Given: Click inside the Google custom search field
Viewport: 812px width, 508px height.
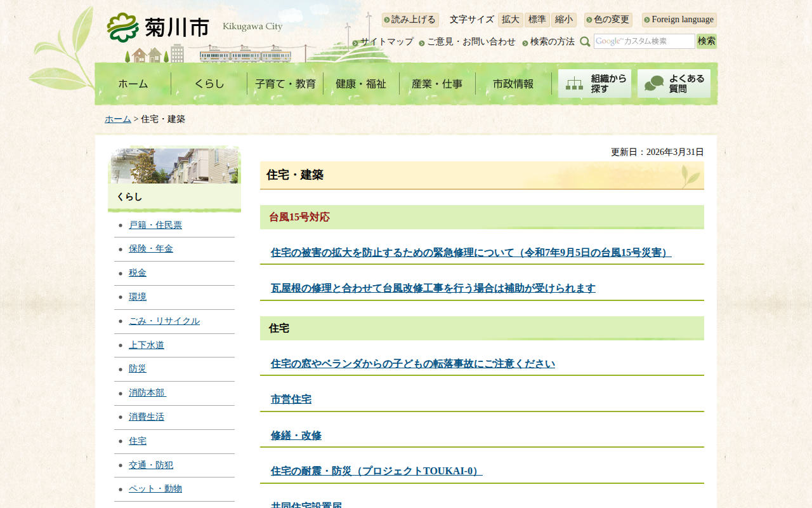Looking at the screenshot, I should [x=644, y=41].
